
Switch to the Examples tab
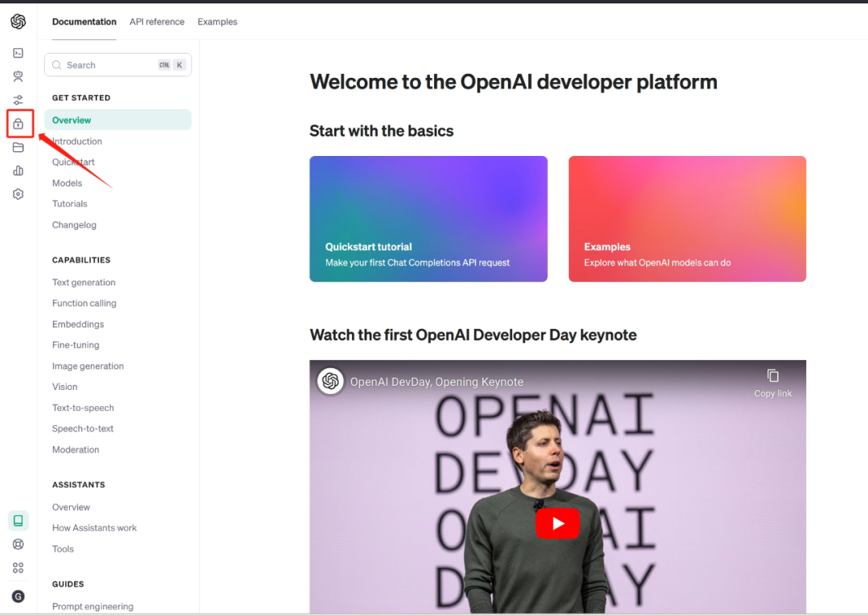[x=217, y=22]
